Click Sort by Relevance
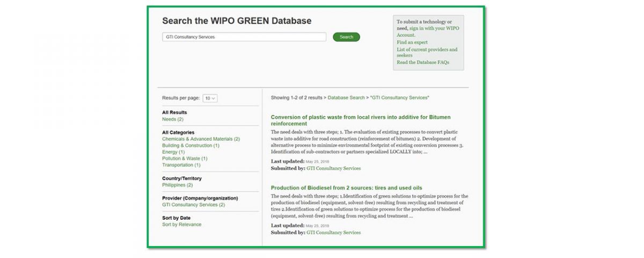 pyautogui.click(x=181, y=225)
